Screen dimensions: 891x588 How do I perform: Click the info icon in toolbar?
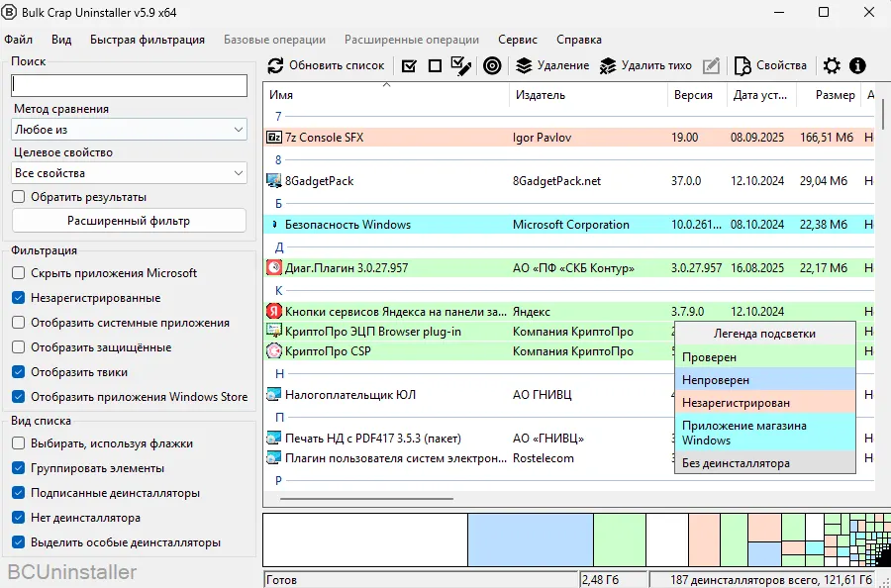pos(857,66)
